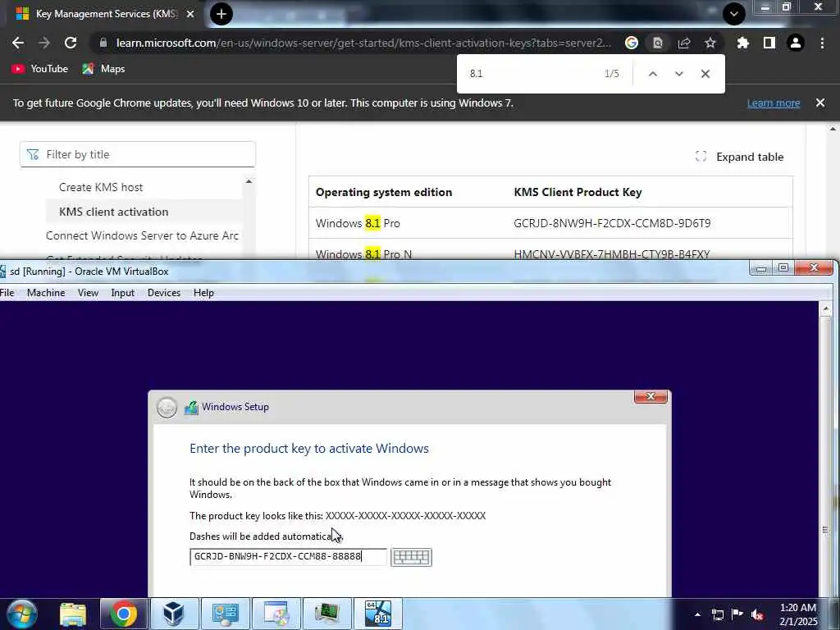The width and height of the screenshot is (840, 630).
Task: Open the VirtualBox View menu
Action: (x=88, y=293)
